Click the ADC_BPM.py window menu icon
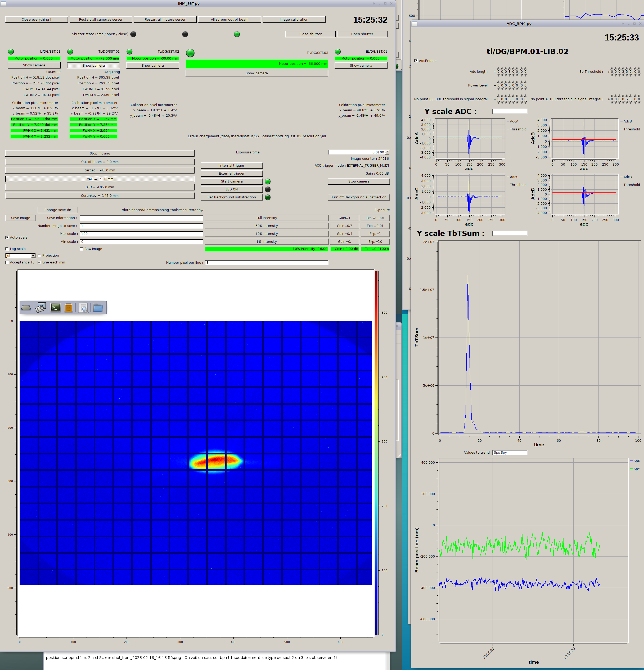 tap(415, 24)
